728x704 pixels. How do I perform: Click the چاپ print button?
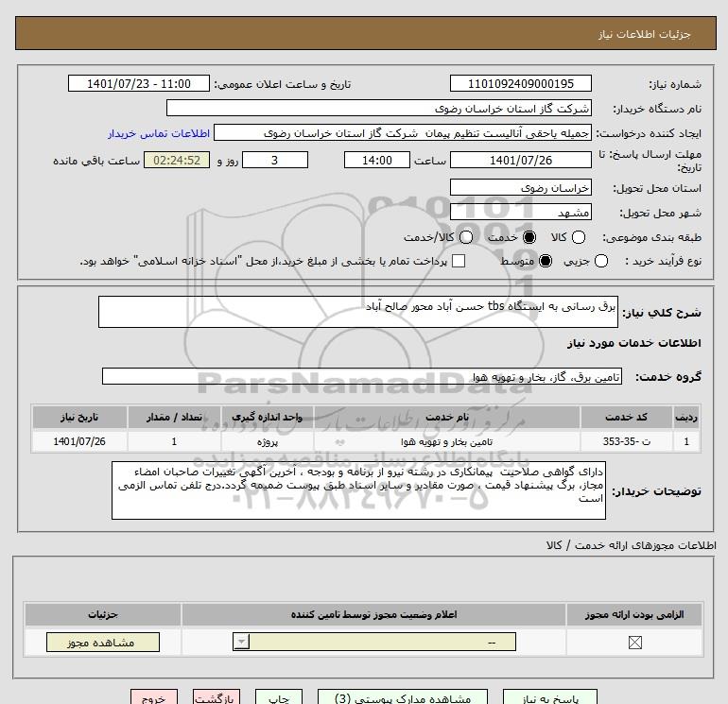pos(279,697)
